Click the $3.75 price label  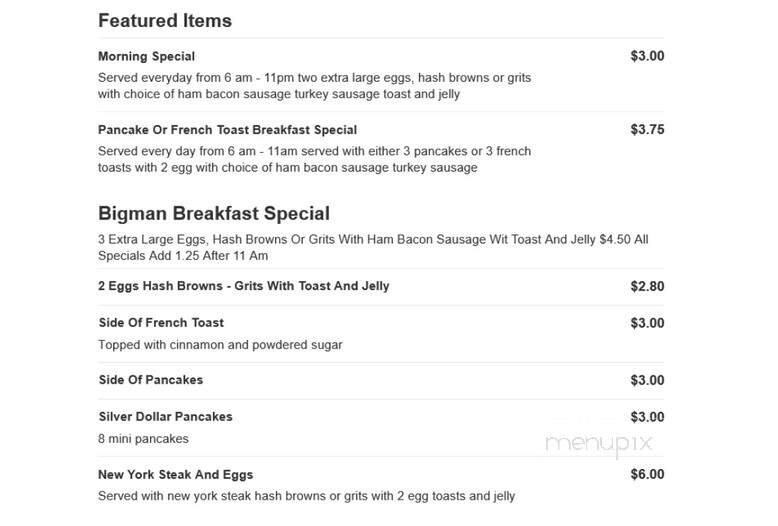(647, 130)
